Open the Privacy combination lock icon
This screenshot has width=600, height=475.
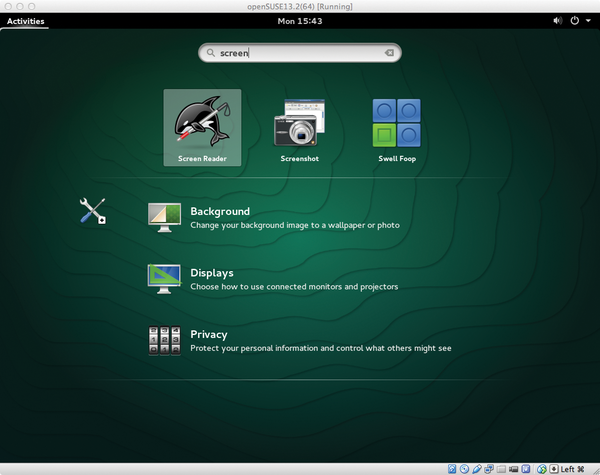pyautogui.click(x=165, y=340)
